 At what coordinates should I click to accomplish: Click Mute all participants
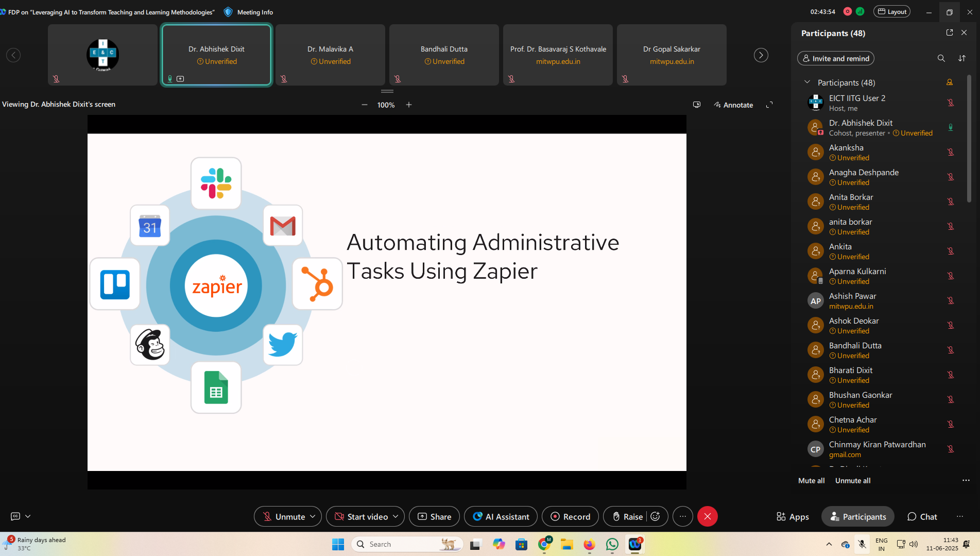[x=811, y=480]
